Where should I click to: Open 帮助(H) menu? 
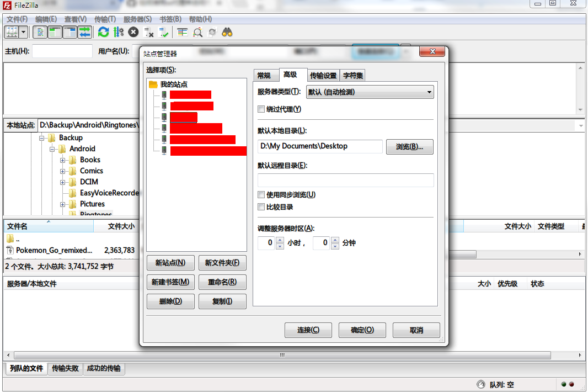[x=200, y=19]
